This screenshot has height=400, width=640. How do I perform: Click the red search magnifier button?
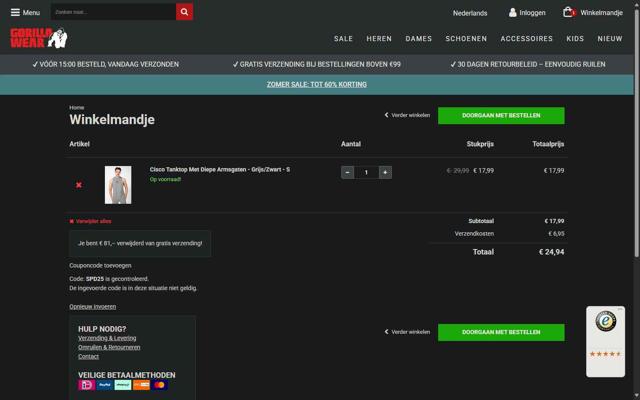(x=184, y=12)
